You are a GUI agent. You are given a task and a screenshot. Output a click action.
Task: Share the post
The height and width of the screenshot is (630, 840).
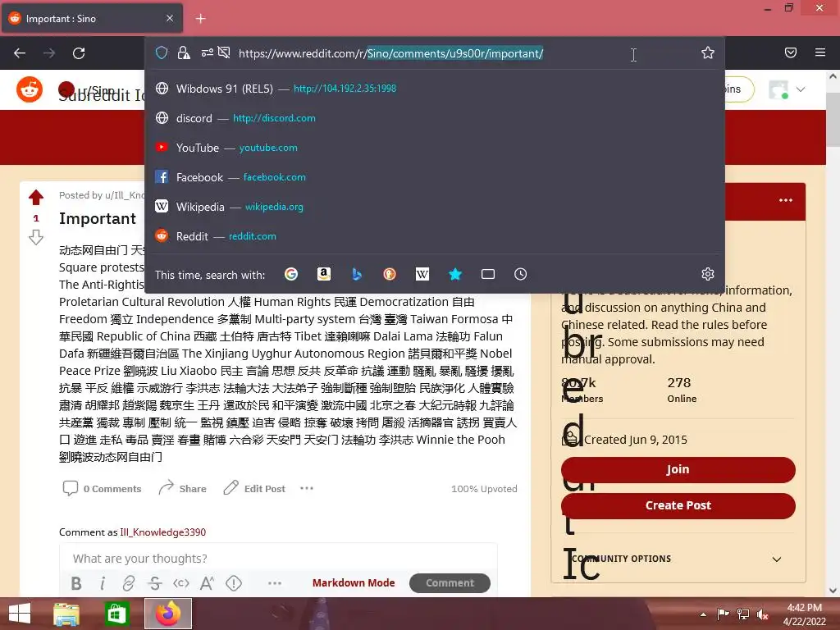point(183,488)
